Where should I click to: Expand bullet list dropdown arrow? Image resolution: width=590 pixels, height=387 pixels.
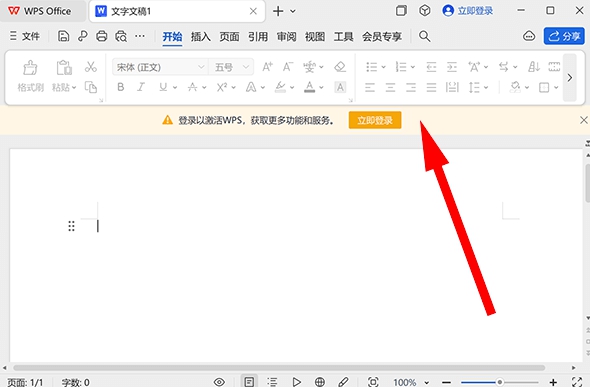pos(383,67)
